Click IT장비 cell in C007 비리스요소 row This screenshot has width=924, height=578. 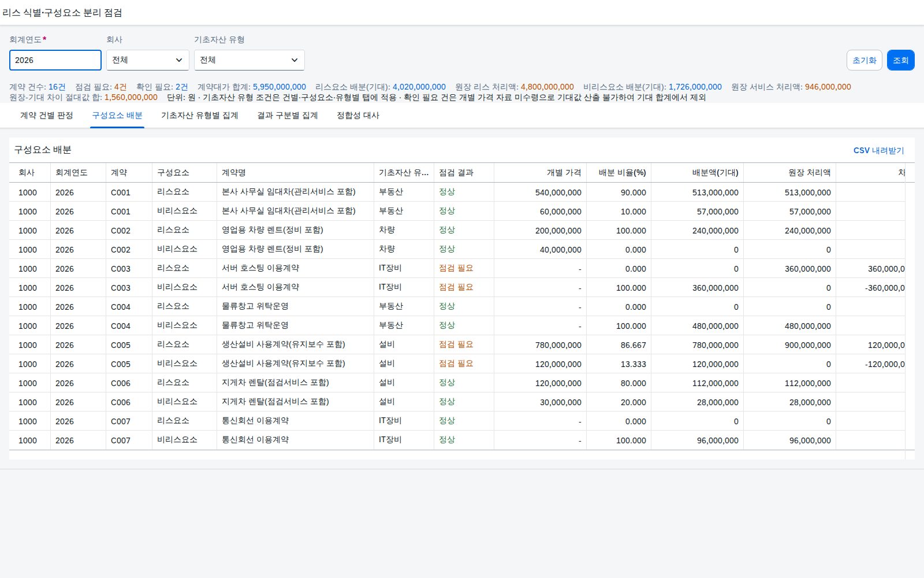pos(390,440)
